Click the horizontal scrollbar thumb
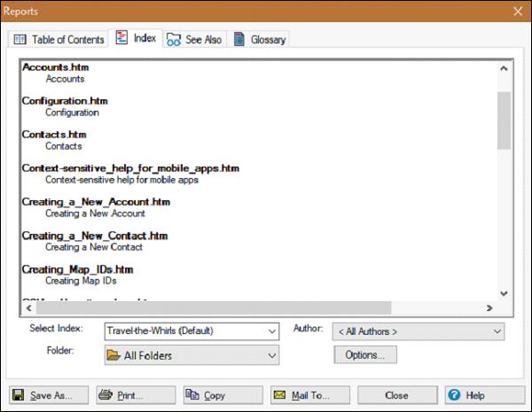This screenshot has width=532, height=412. click(x=214, y=308)
